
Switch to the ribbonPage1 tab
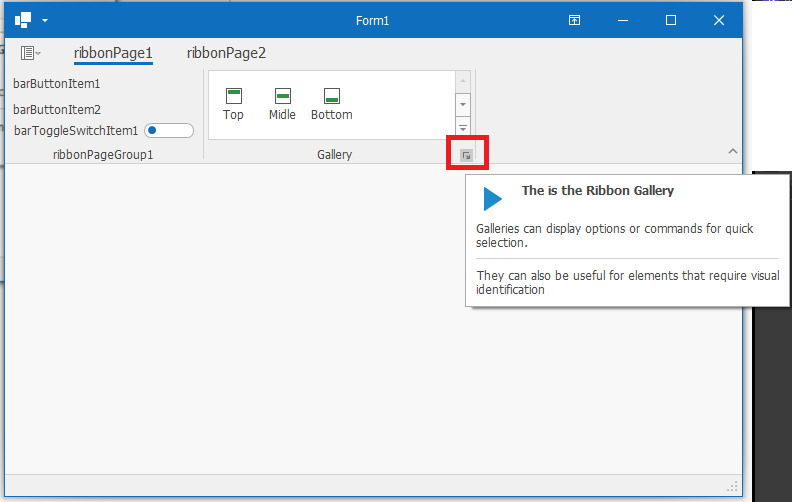click(113, 53)
